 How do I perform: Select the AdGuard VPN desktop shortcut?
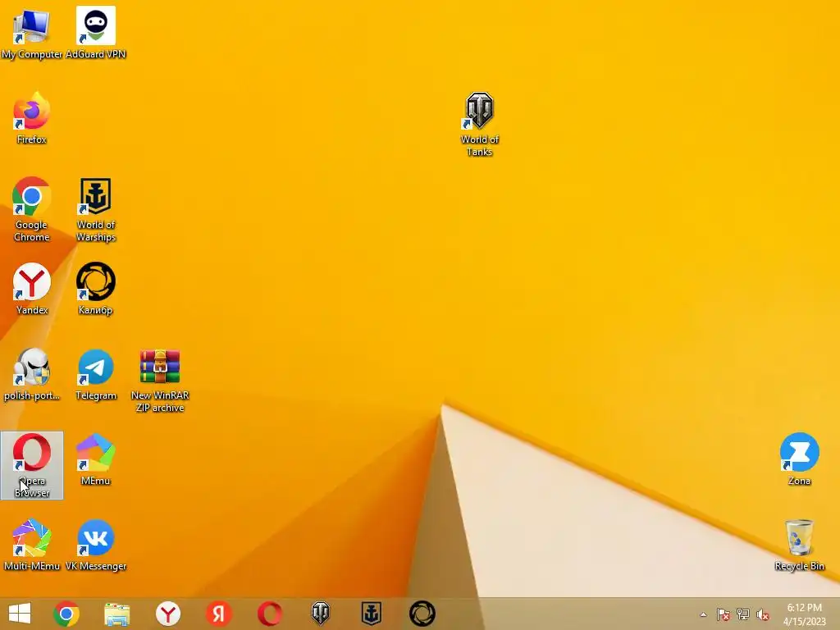[x=96, y=33]
